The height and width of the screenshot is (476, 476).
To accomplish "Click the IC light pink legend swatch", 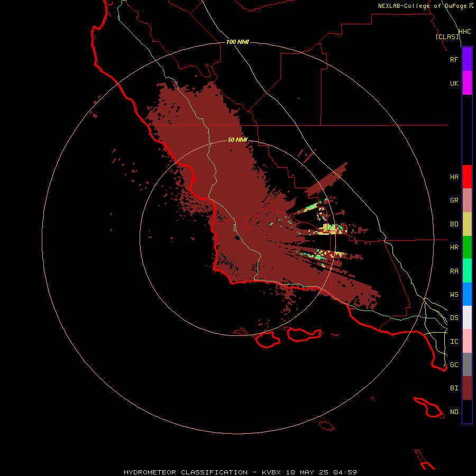I will pos(467,341).
